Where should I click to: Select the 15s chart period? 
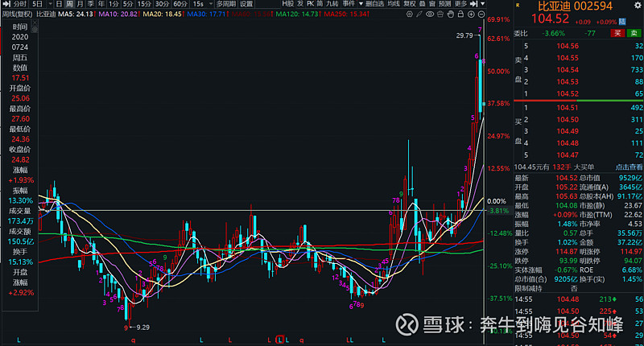pyautogui.click(x=198, y=4)
